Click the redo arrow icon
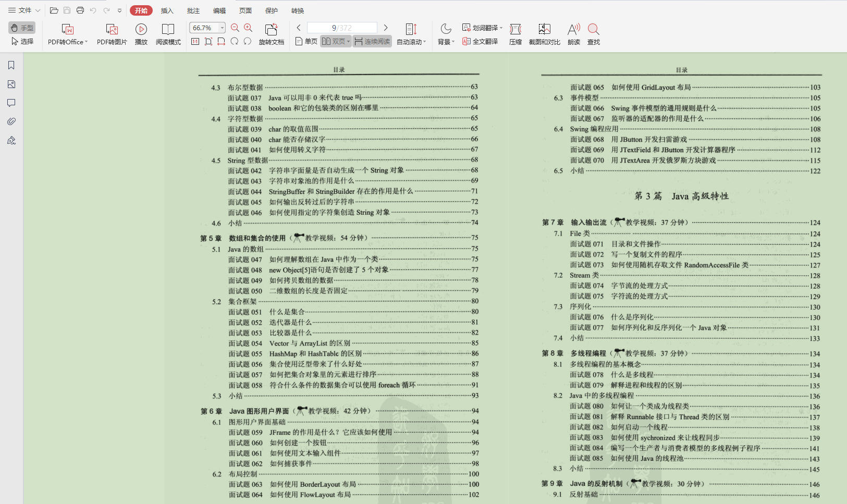Image resolution: width=847 pixels, height=504 pixels. [x=106, y=10]
